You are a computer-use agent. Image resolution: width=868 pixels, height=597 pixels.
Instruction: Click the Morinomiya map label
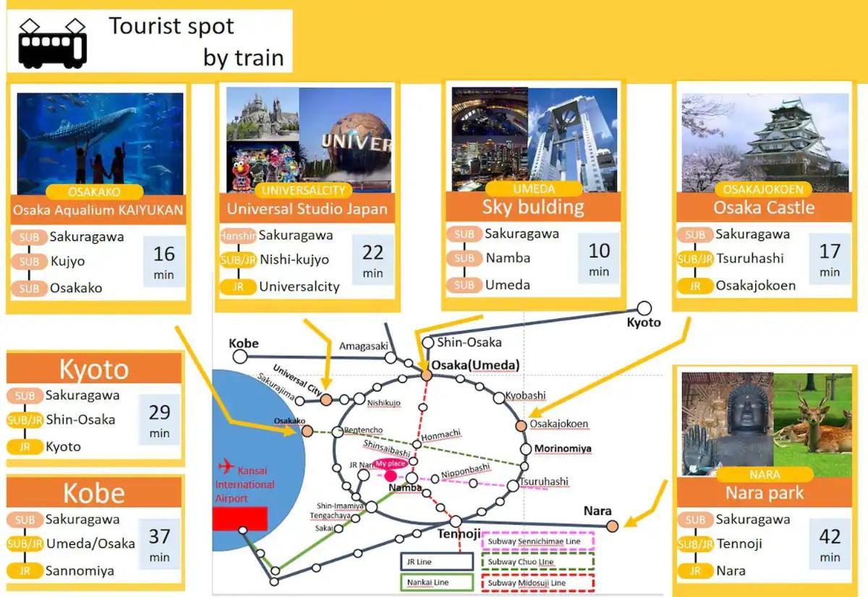tap(563, 449)
